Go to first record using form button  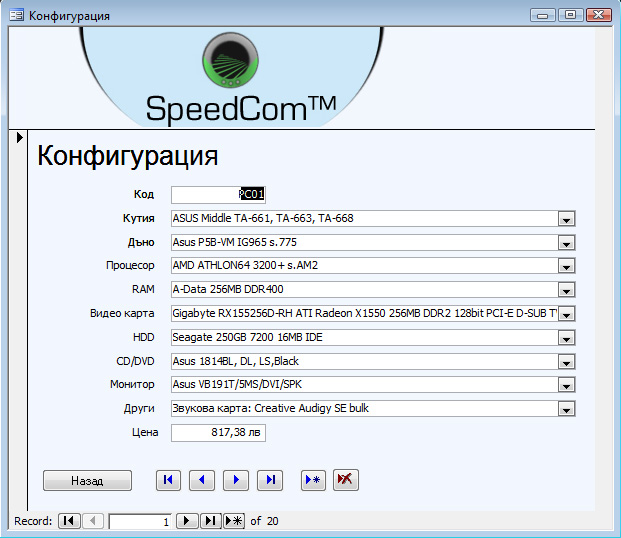(x=168, y=480)
